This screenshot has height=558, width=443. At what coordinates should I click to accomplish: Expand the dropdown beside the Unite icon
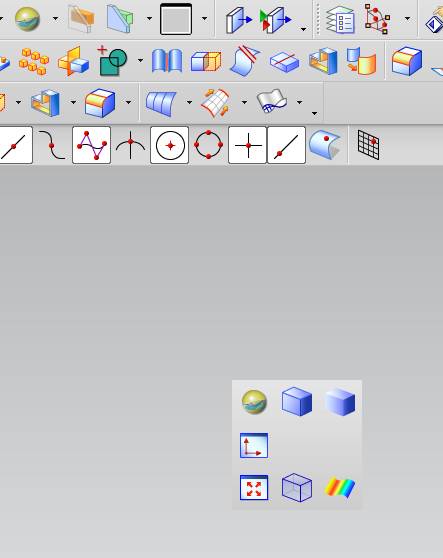(x=140, y=60)
